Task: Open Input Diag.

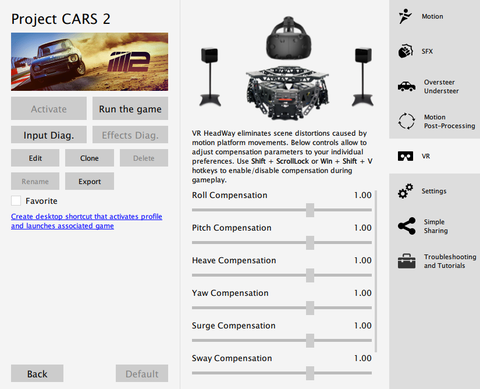Action: point(49,135)
